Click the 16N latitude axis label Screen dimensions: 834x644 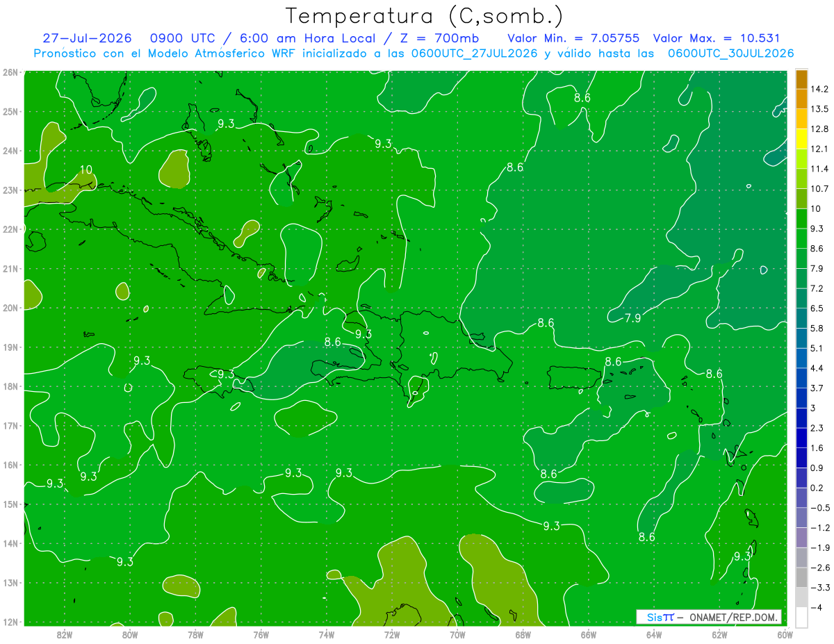(x=10, y=465)
